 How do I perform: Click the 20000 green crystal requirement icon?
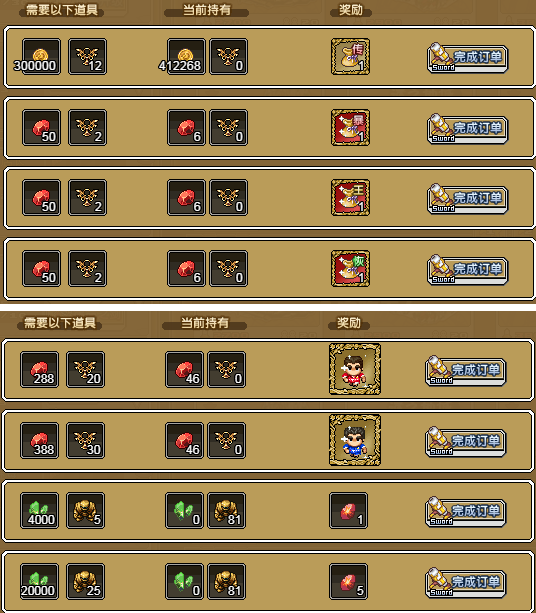(x=39, y=581)
